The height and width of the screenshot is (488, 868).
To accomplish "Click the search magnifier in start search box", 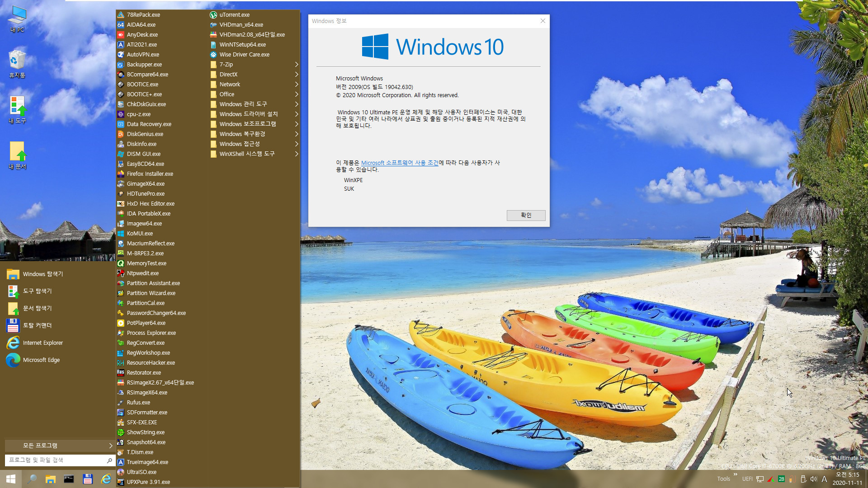I will [x=109, y=460].
